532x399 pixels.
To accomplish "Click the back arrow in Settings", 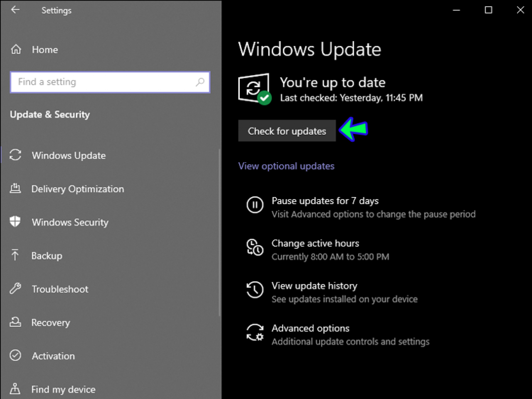I will (x=15, y=10).
